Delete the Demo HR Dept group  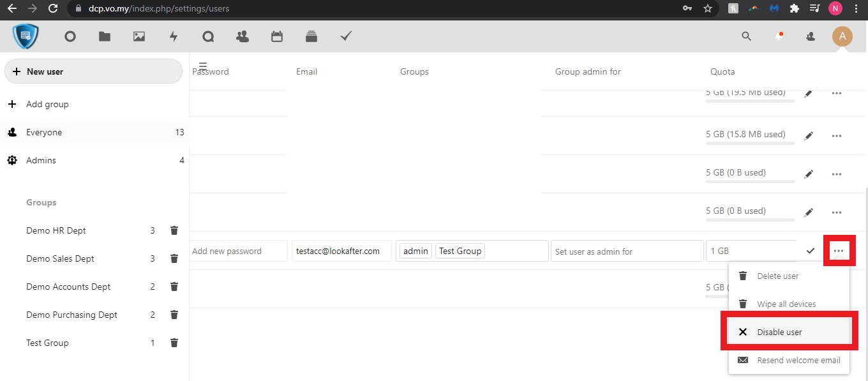click(x=174, y=230)
